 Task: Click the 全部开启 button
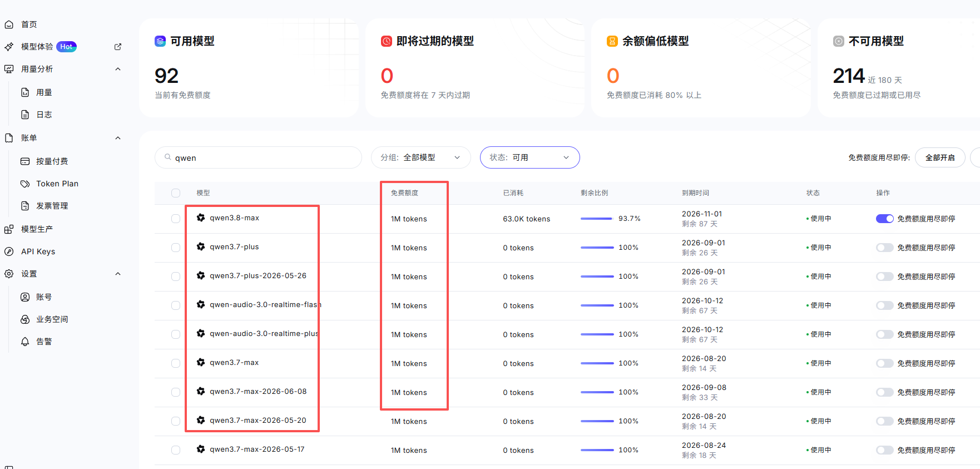click(x=940, y=157)
